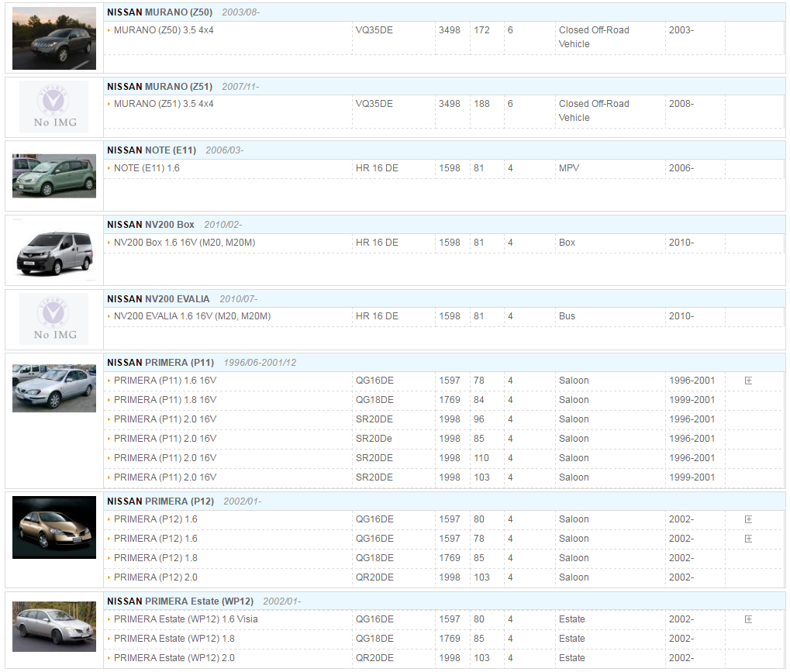Open PRIMERA (P11) 1.8 16V model
This screenshot has width=790, height=672.
point(165,400)
